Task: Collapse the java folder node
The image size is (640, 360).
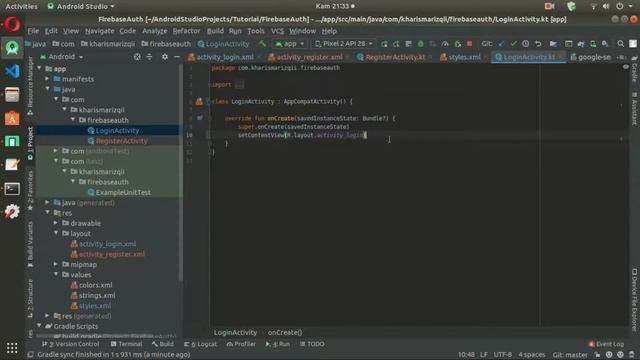Action: click(48, 89)
